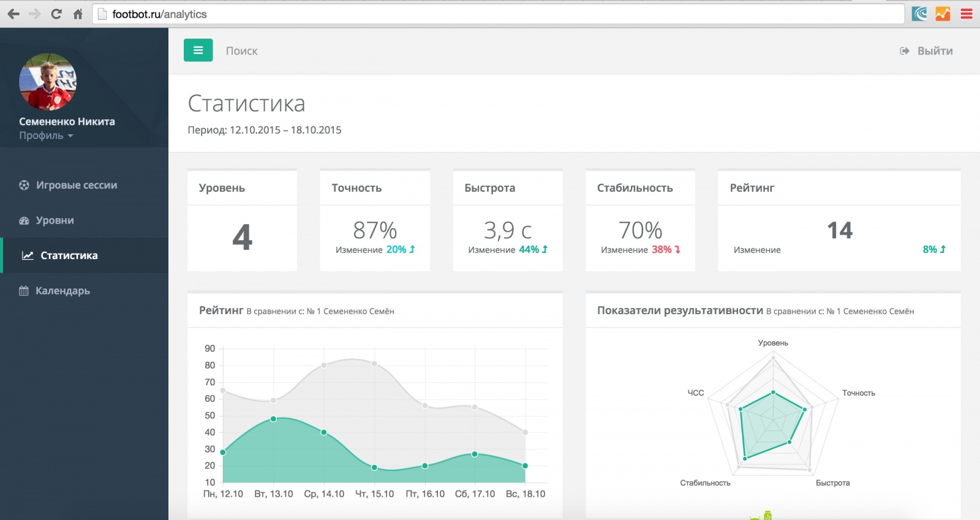Screen dimensions: 980x520
Task: Click the Точность radar axis label
Action: (859, 393)
